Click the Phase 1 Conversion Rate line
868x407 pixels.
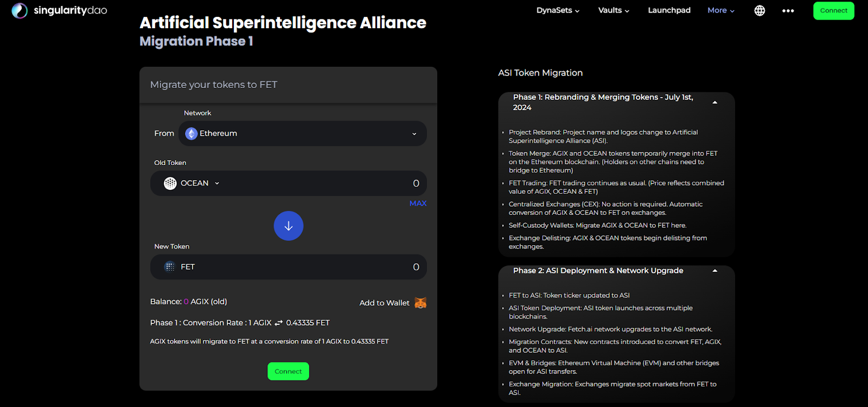240,323
